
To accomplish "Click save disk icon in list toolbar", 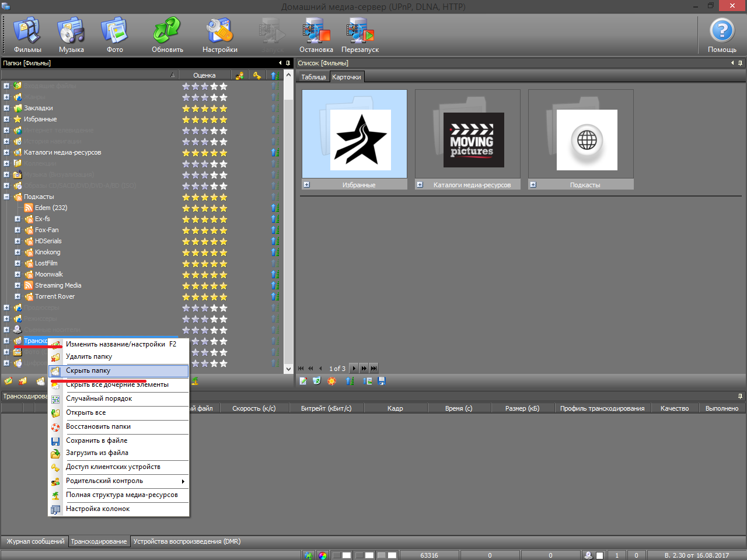I will [x=382, y=381].
